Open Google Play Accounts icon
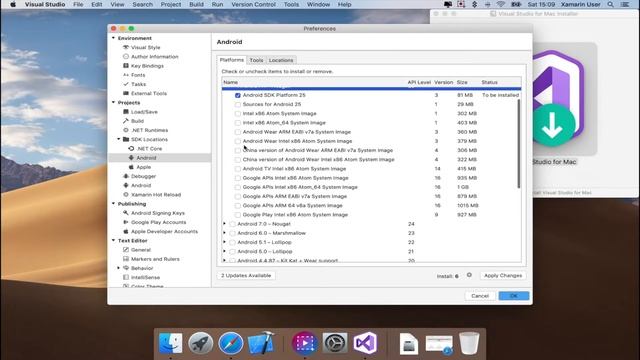This screenshot has height=360, width=640. coord(126,222)
